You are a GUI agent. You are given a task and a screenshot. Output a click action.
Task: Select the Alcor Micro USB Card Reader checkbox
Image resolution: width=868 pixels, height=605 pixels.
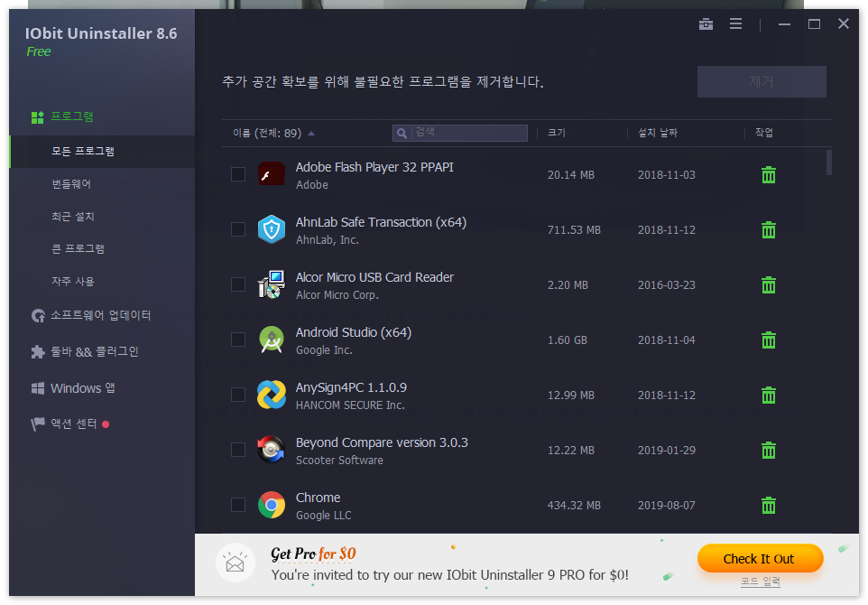[238, 284]
